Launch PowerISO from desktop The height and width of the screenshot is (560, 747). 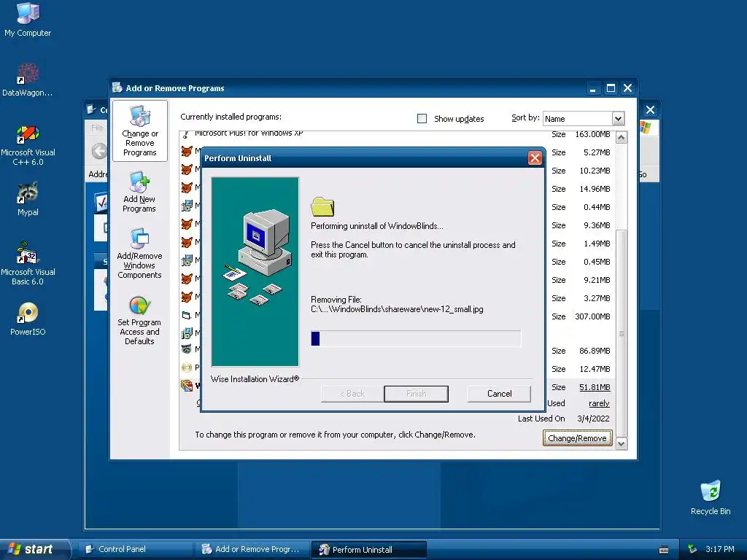click(28, 319)
